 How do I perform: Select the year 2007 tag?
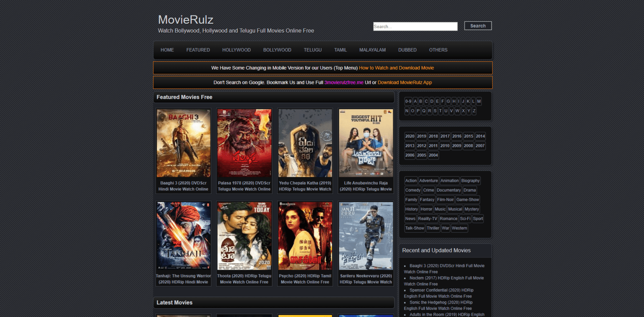pos(480,146)
